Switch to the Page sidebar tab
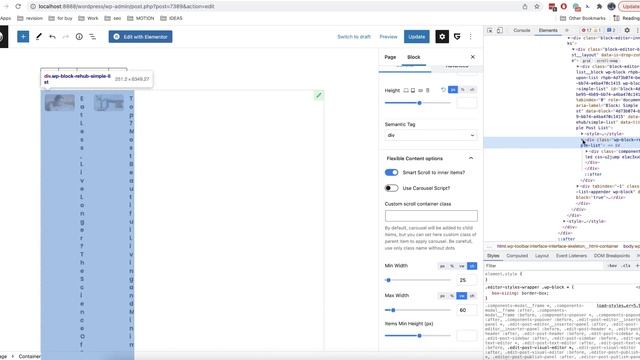This screenshot has width=640, height=360. tap(390, 57)
